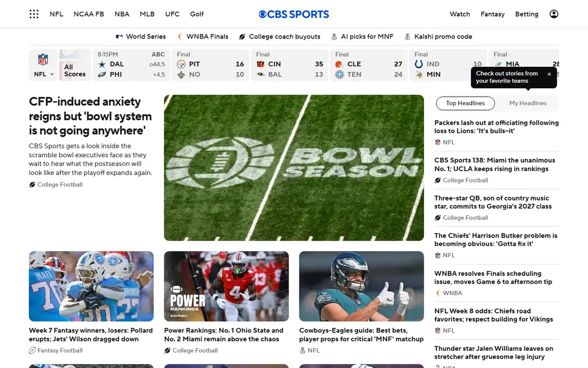
Task: Click NFL icon under Packers officiating headline
Action: [x=438, y=142]
